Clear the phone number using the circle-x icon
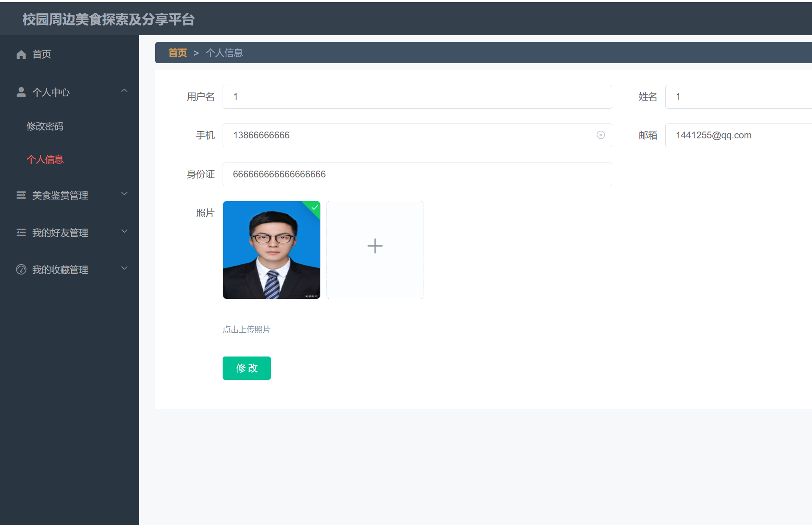 coord(600,135)
